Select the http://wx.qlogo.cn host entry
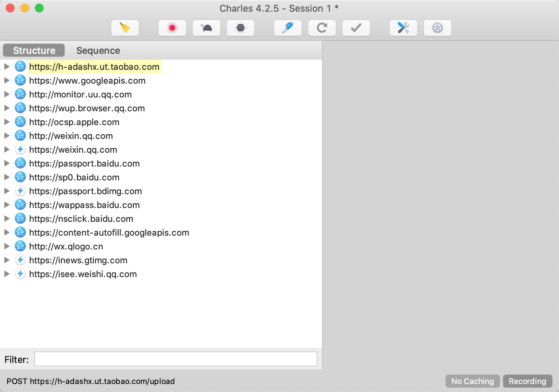Screen dimensions: 559x392 66,247
